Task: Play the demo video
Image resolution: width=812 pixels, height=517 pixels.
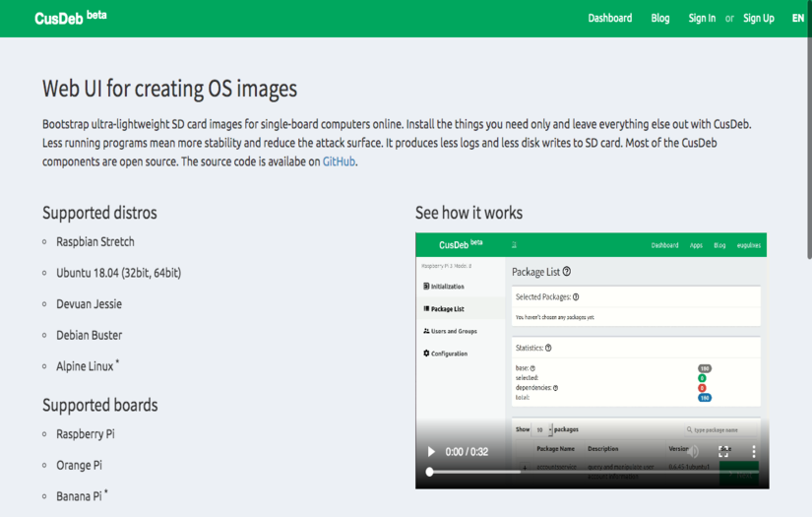Action: pyautogui.click(x=431, y=452)
